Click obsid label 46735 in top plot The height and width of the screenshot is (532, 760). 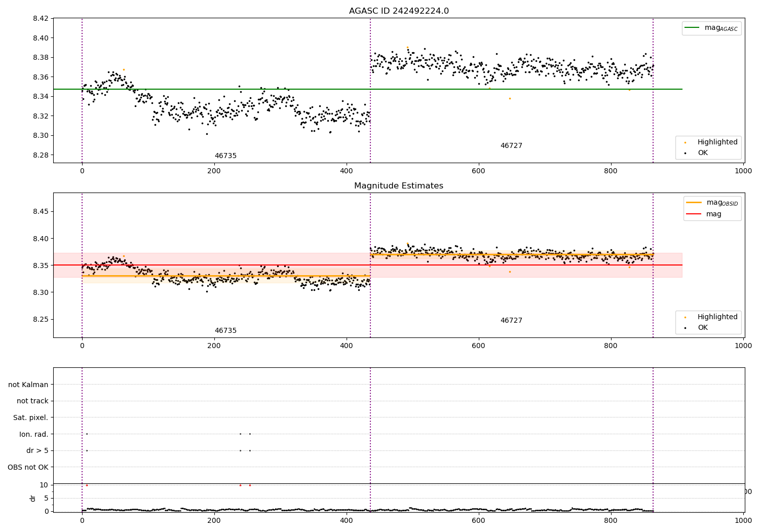point(225,156)
